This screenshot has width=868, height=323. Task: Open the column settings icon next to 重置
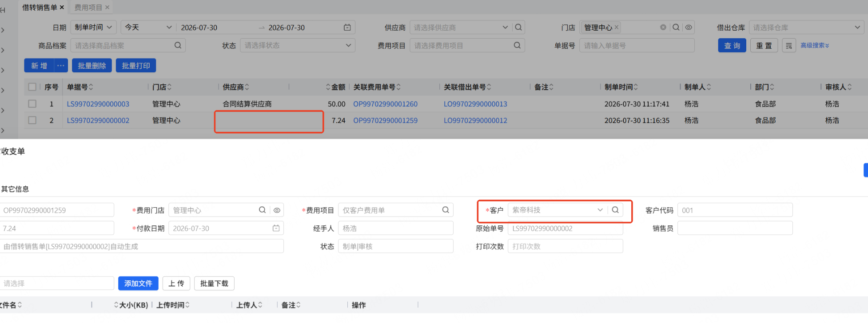(x=789, y=46)
